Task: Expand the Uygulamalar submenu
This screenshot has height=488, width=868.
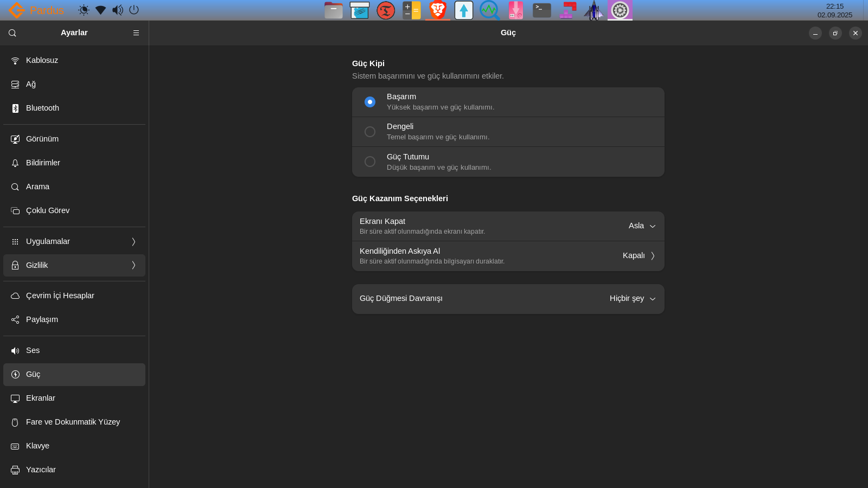Action: [x=74, y=241]
